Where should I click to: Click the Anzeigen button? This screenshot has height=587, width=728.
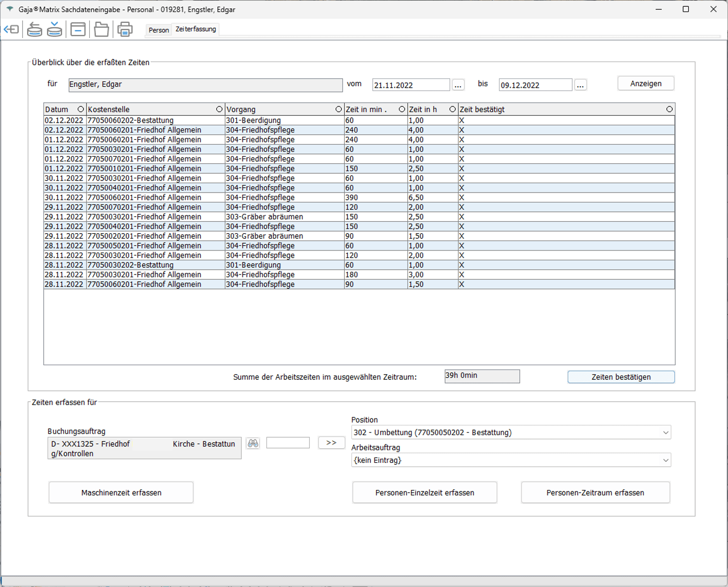click(646, 83)
